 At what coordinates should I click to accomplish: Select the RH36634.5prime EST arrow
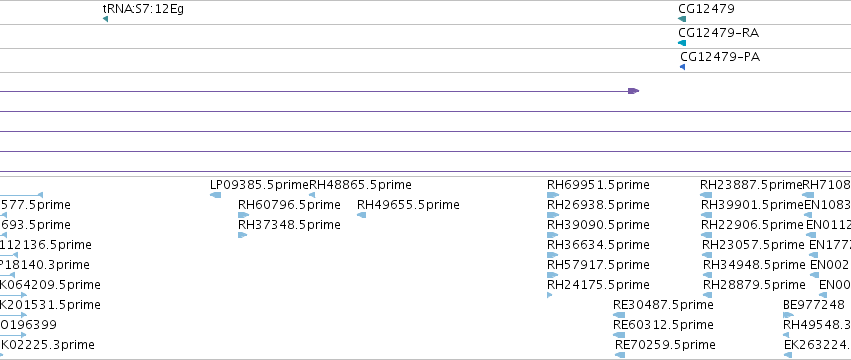pyautogui.click(x=552, y=255)
